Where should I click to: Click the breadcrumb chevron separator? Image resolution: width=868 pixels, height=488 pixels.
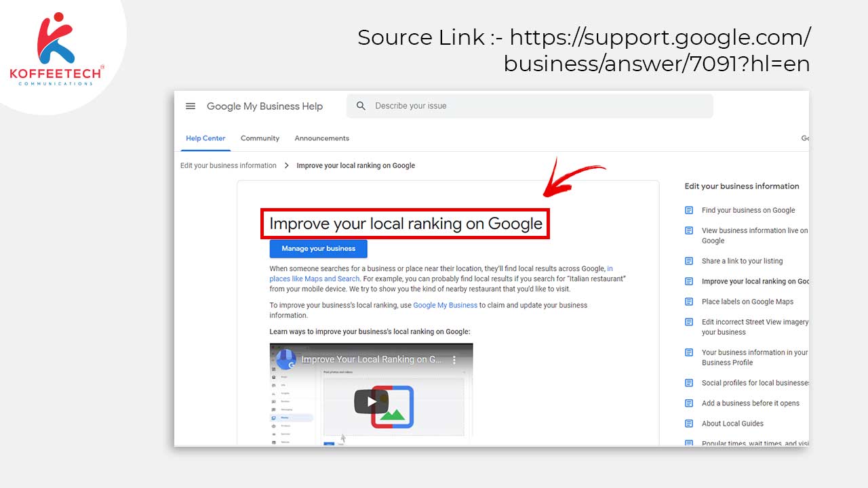click(287, 165)
